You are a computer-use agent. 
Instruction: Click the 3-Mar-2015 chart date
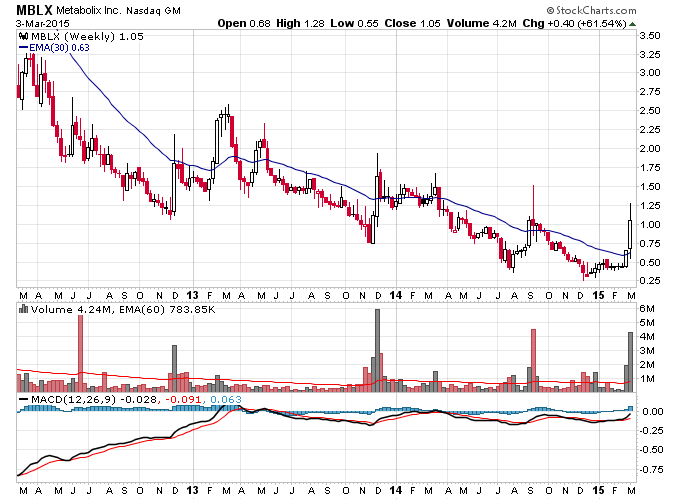point(42,23)
